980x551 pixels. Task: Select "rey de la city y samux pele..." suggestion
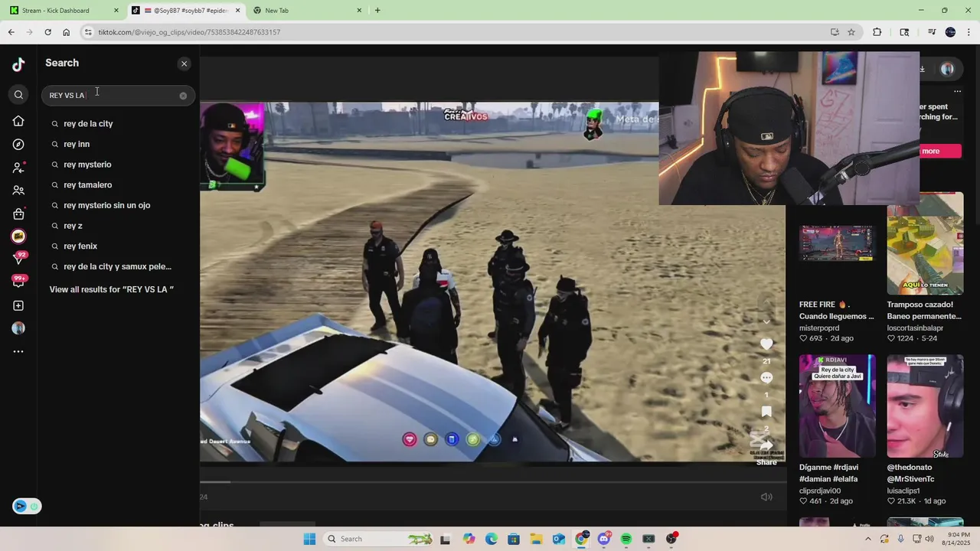tap(117, 266)
